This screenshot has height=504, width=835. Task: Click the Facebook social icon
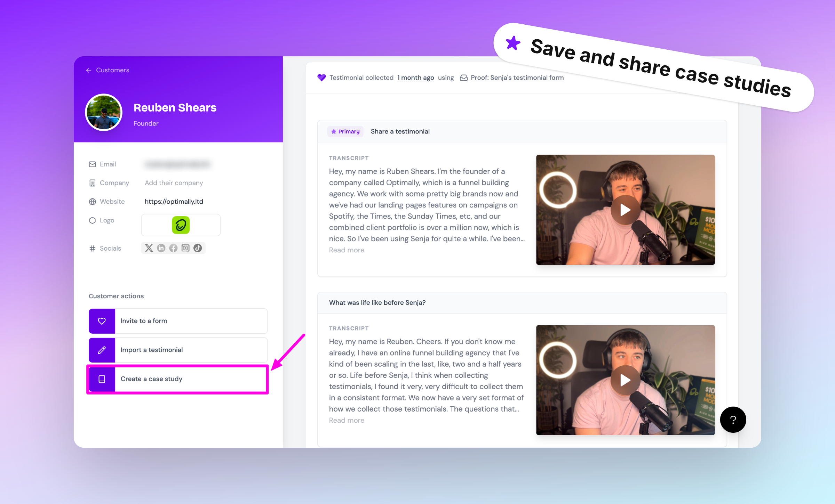[173, 248]
